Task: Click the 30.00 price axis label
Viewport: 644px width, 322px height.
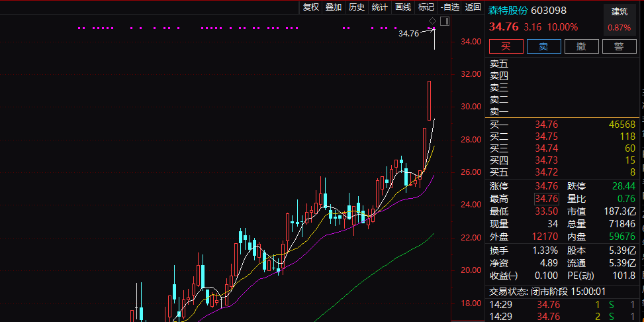Action: [x=471, y=107]
